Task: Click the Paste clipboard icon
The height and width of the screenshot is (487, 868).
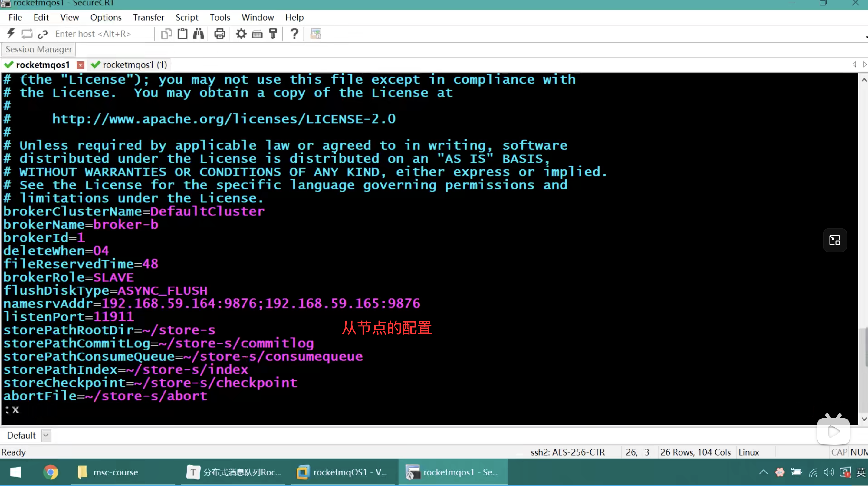Action: [x=182, y=34]
